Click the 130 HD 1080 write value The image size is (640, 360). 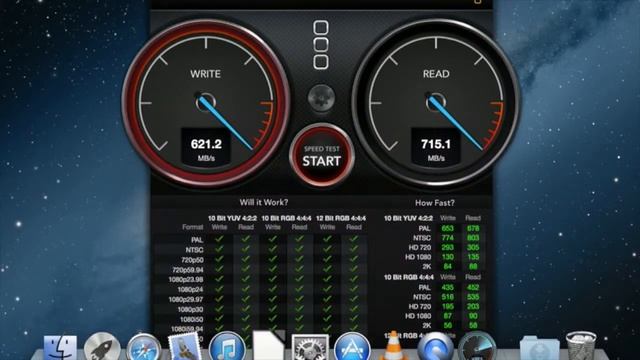(447, 257)
